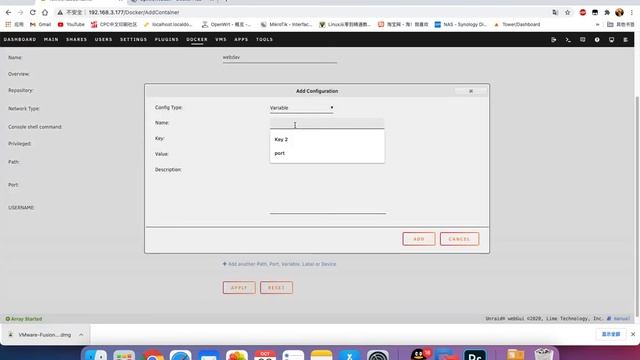Click the Chrome address bar URL
640x360 pixels.
click(133, 12)
